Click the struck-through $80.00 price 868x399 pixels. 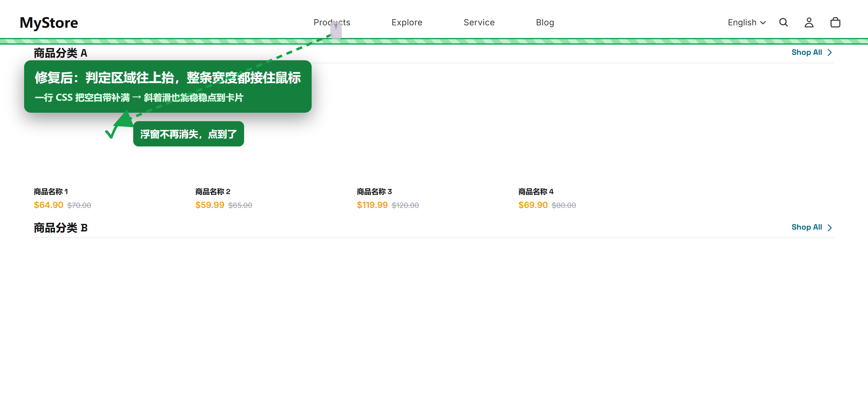pos(564,205)
